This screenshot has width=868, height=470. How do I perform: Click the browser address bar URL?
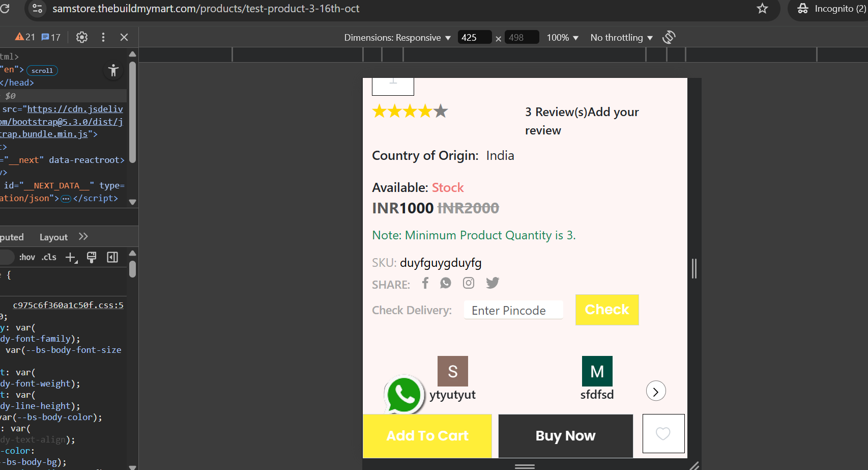pos(206,9)
